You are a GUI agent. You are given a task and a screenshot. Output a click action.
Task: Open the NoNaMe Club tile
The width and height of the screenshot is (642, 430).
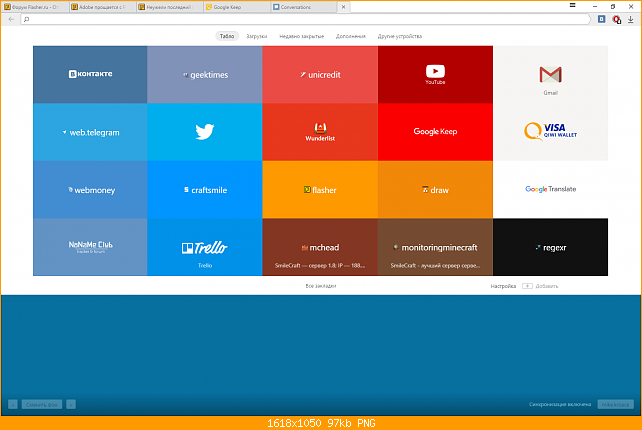(90, 247)
